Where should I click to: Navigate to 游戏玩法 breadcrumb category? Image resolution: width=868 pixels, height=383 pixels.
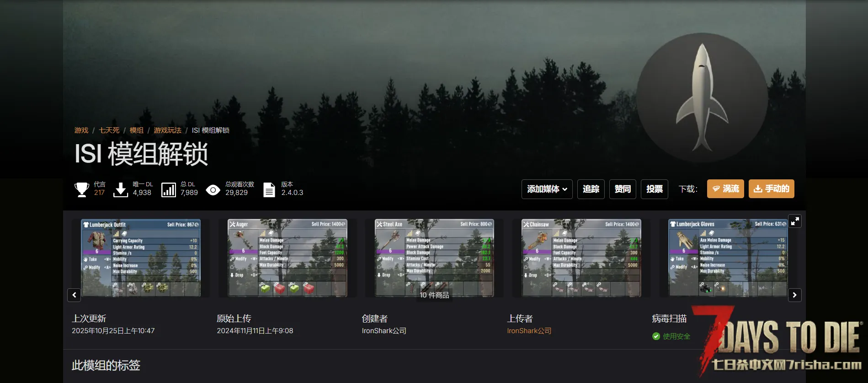167,130
